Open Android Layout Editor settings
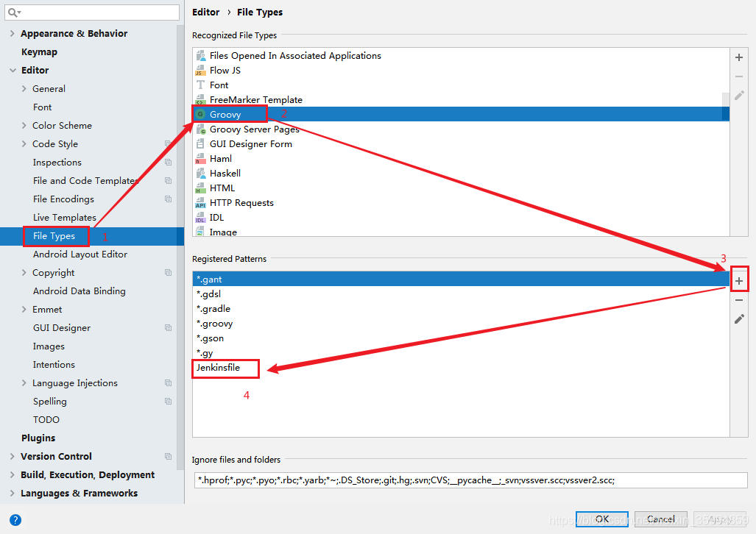Screen dimensions: 756x534 (80, 254)
